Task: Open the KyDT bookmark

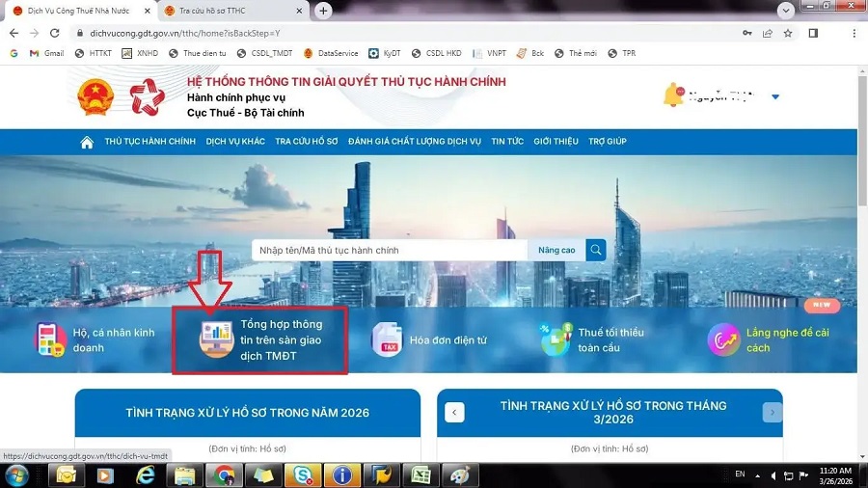Action: [385, 53]
